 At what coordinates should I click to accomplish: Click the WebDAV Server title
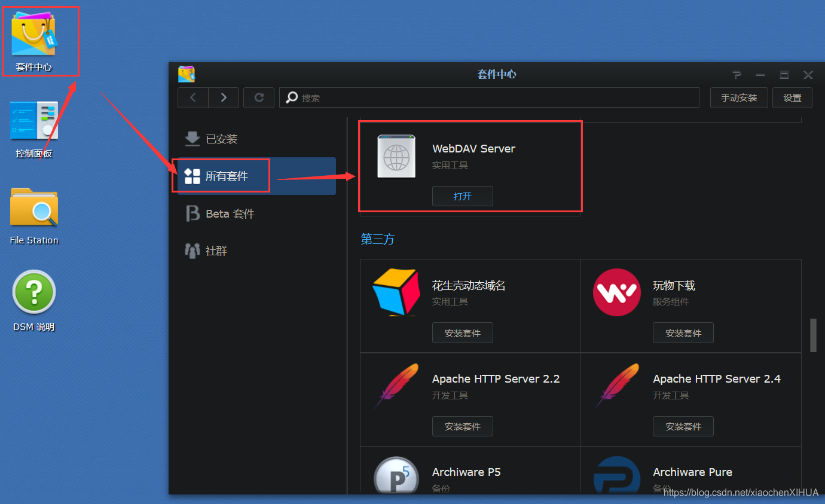(x=473, y=148)
